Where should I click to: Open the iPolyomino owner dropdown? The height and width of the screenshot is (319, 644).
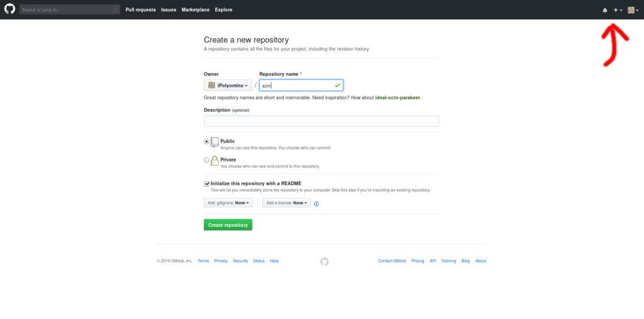pyautogui.click(x=228, y=85)
